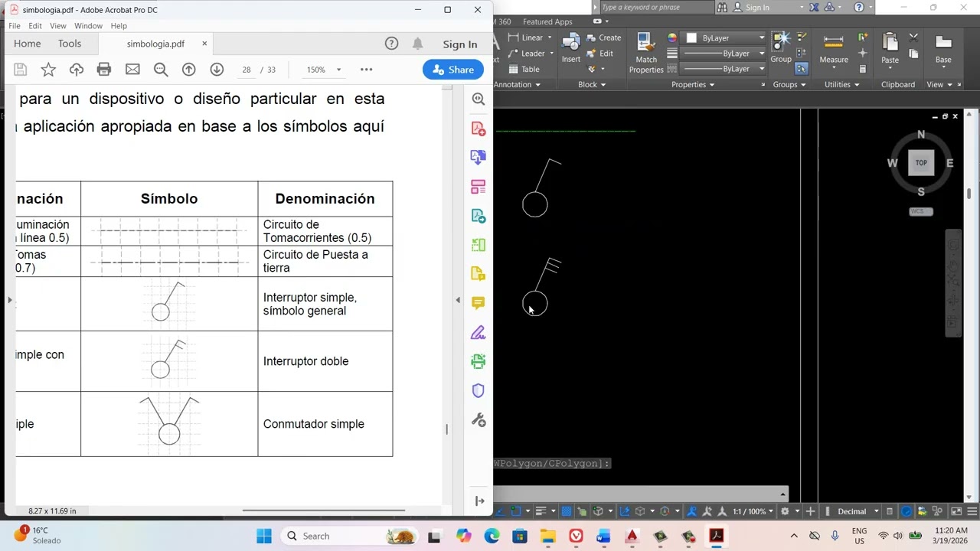Open the Customization menu at AutoCAD status bar end
Screen dimensions: 980x551
pyautogui.click(x=972, y=511)
